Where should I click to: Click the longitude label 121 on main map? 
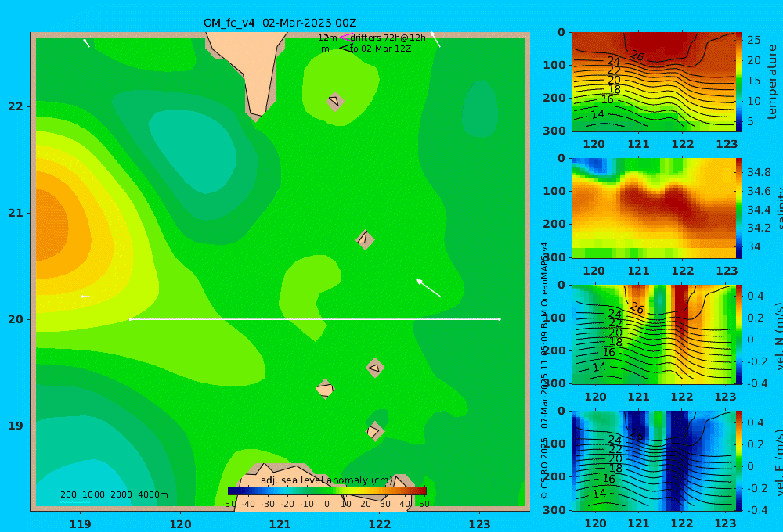pos(280,524)
